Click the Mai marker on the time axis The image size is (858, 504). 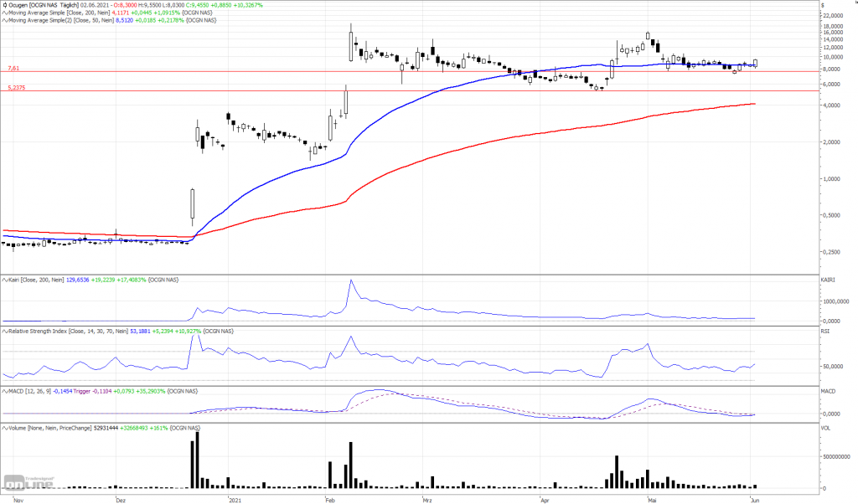coord(652,500)
